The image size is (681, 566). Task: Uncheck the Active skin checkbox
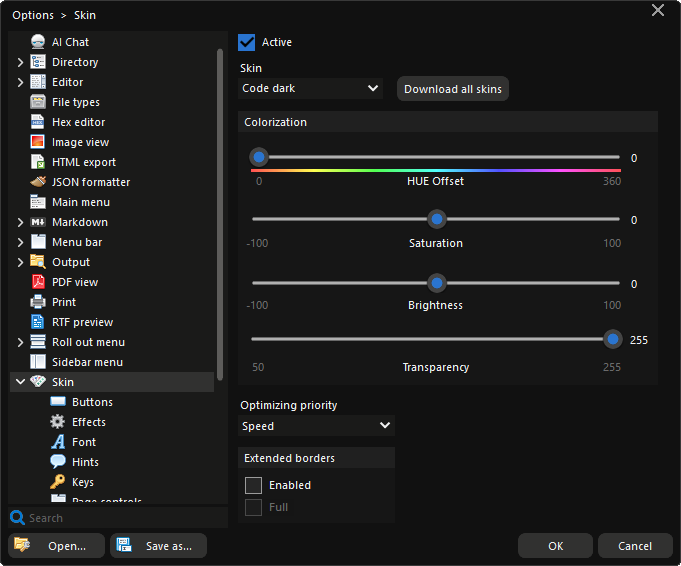coord(247,43)
